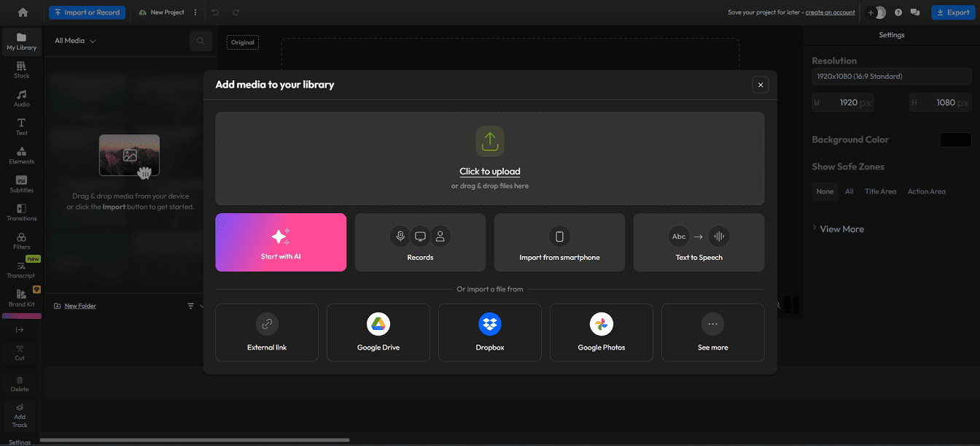Open the Background Color swatch

[955, 139]
